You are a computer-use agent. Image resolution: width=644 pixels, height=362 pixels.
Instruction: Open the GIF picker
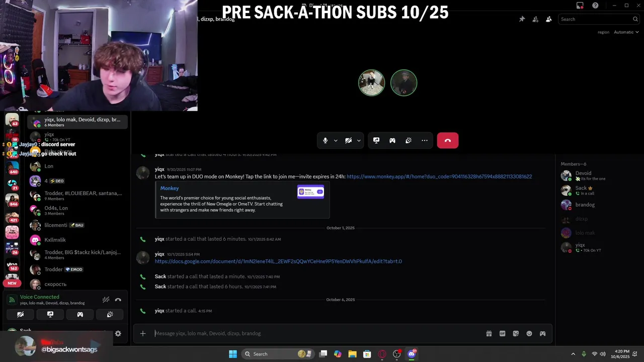502,333
